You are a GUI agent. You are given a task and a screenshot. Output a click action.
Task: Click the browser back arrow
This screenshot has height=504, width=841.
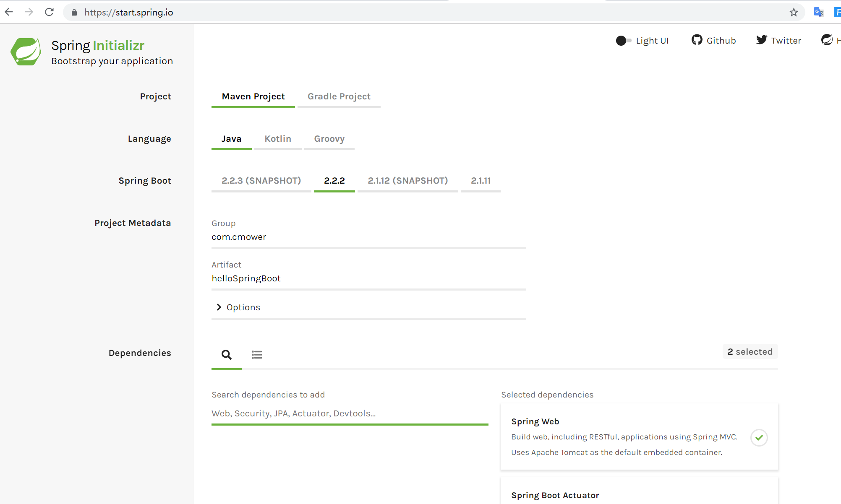(9, 12)
